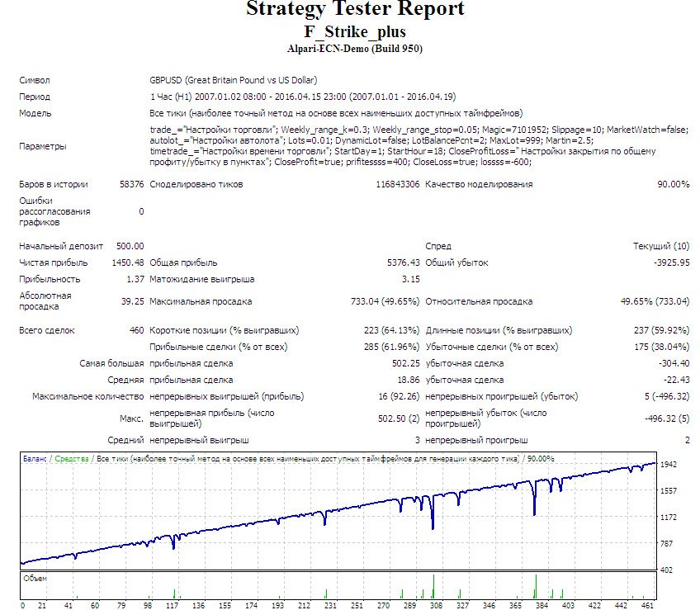Viewport: 700px width, 610px height.
Task: Select gross profit value 5376.43
Action: pos(403,263)
